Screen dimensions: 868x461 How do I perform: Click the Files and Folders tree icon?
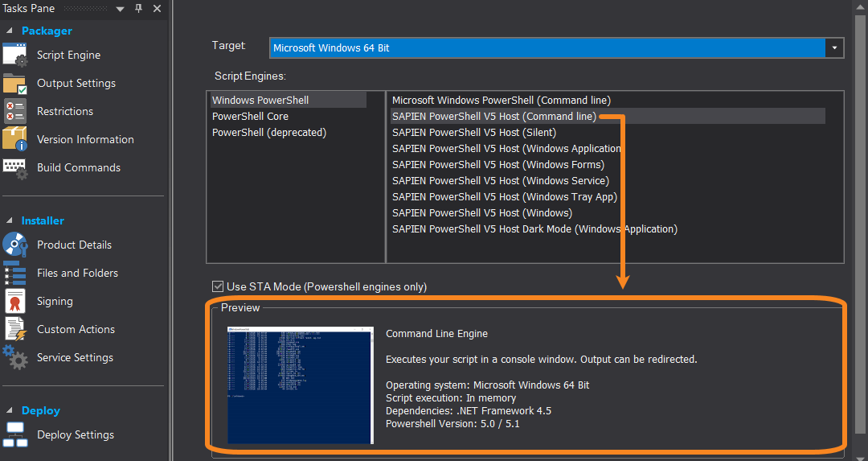(x=15, y=273)
